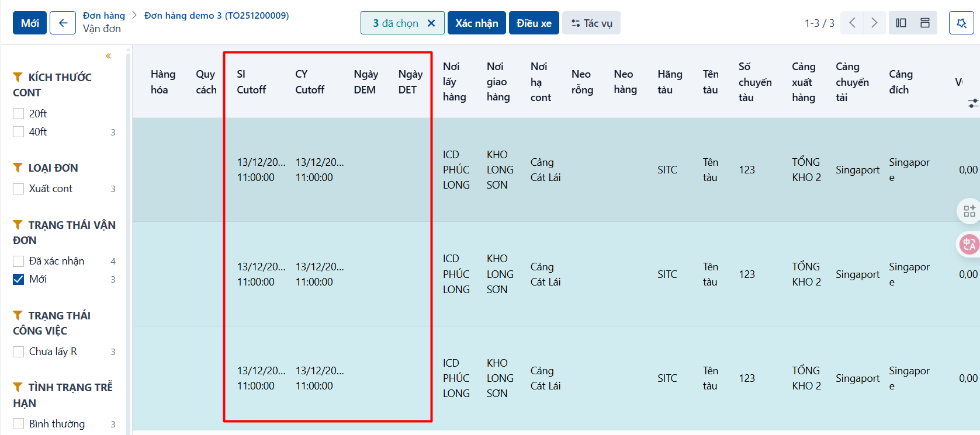Sort by Cảng chuyển tải column
The width and height of the screenshot is (980, 435).
point(852,82)
